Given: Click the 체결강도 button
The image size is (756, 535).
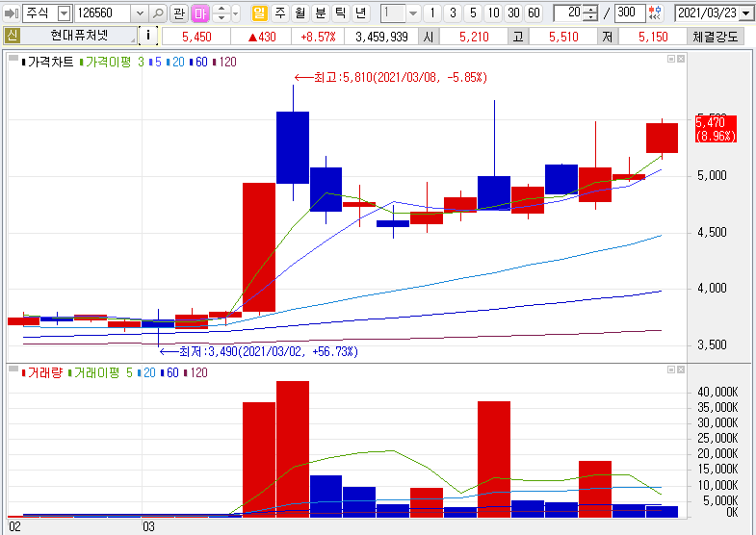Looking at the screenshot, I should [715, 37].
